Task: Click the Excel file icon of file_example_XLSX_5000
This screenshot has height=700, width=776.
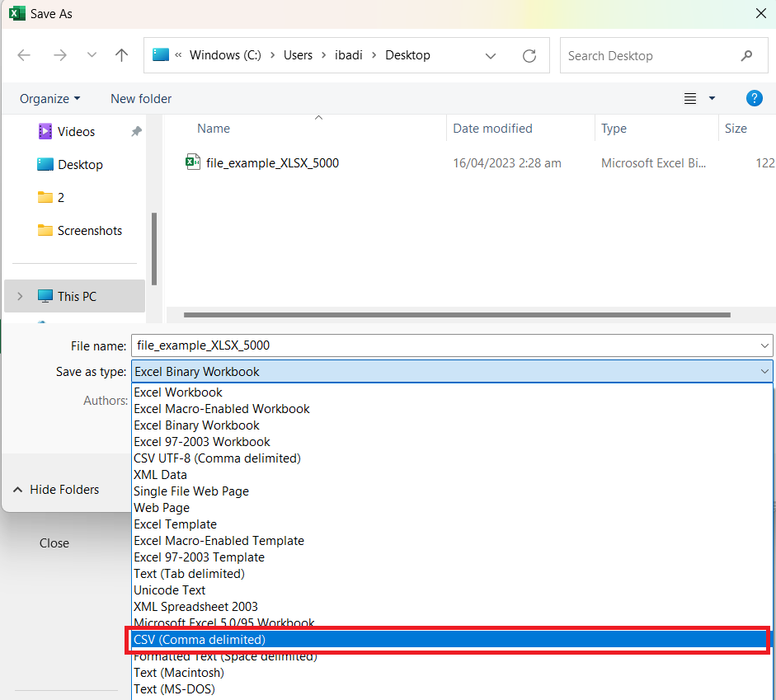Action: [x=192, y=162]
